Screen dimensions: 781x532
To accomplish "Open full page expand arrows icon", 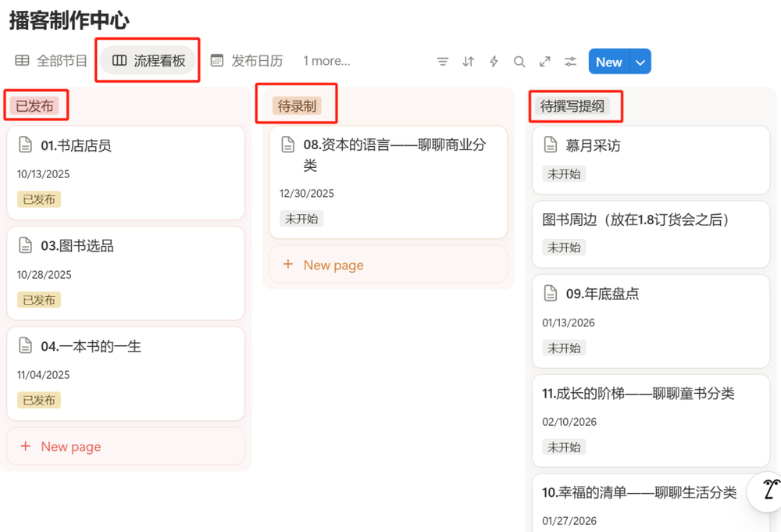I will click(x=545, y=62).
